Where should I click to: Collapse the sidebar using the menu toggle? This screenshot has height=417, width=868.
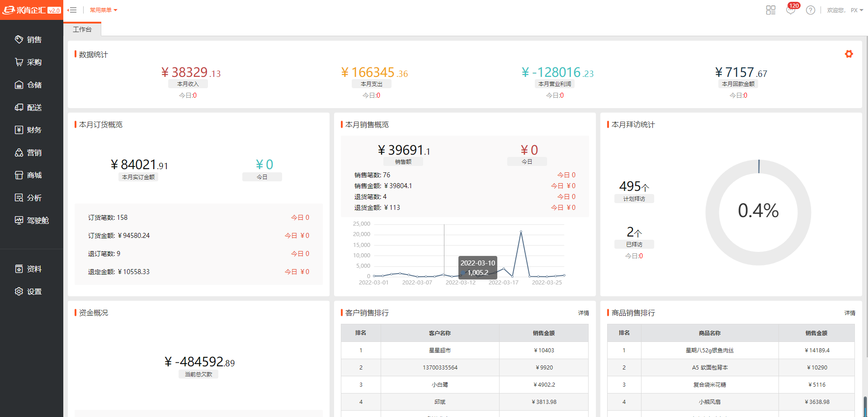(x=72, y=10)
